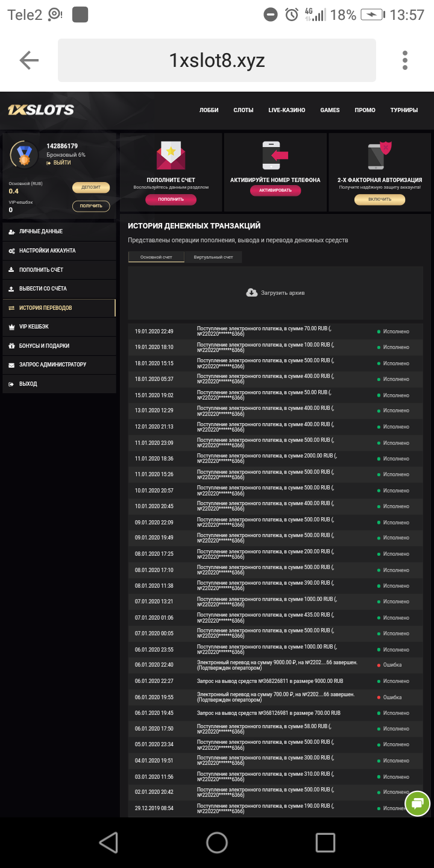Tap the URL address bar

[x=217, y=60]
